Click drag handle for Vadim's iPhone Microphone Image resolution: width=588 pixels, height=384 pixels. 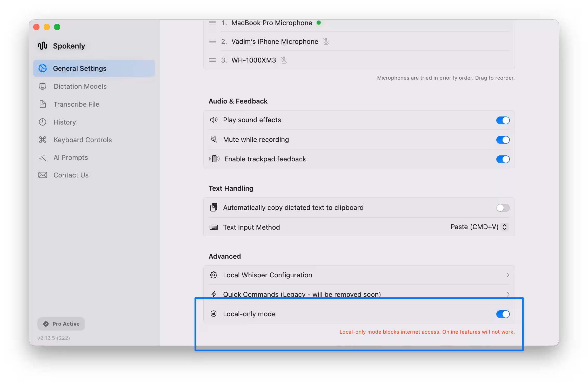tap(213, 41)
